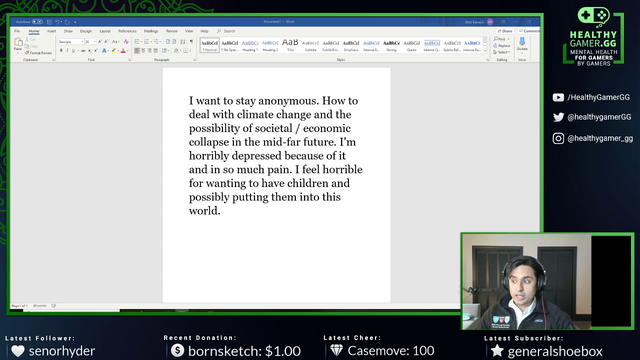
Task: Sort the selected paragraphs
Action: click(183, 42)
